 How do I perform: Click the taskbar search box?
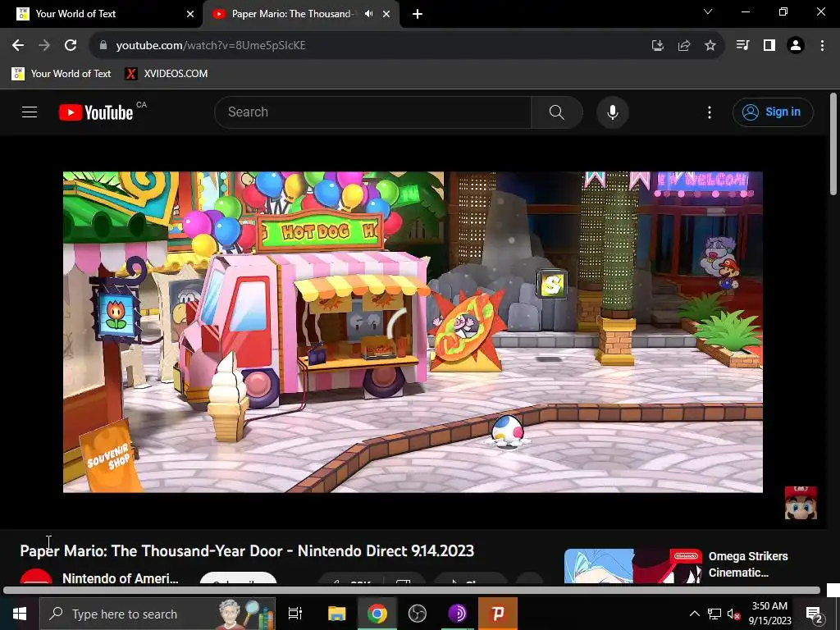(x=157, y=614)
